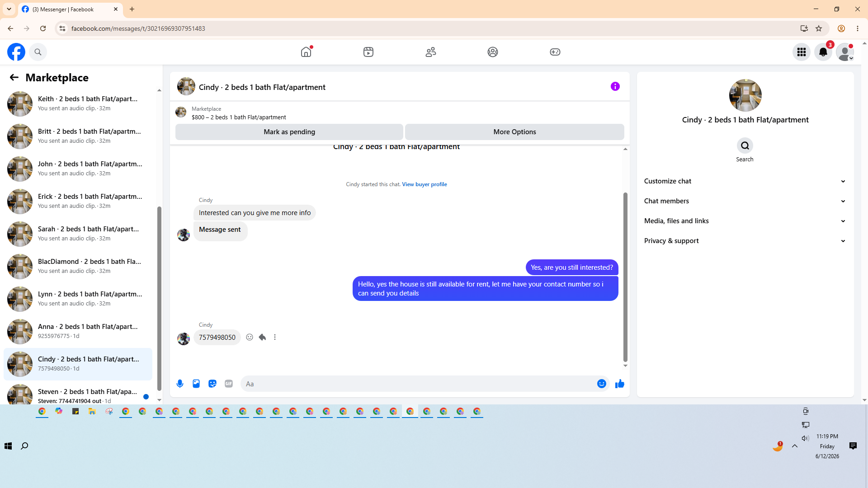This screenshot has height=488, width=868.
Task: Go to the Home feed icon
Action: 306,52
